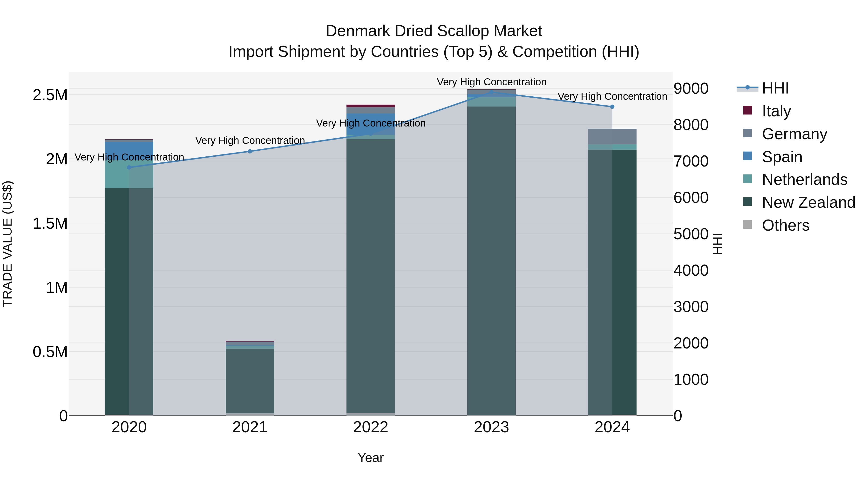Viewport: 868px width, 488px height.
Task: Click the 5000 right axis tick label
Action: (691, 234)
